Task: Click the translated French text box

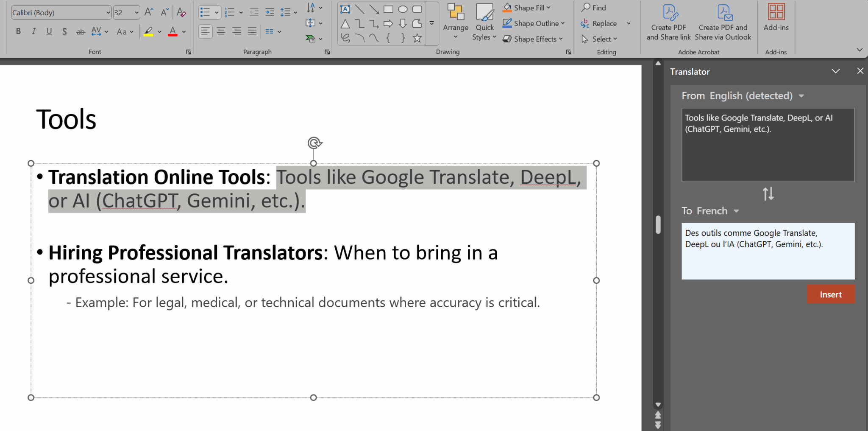Action: 768,251
